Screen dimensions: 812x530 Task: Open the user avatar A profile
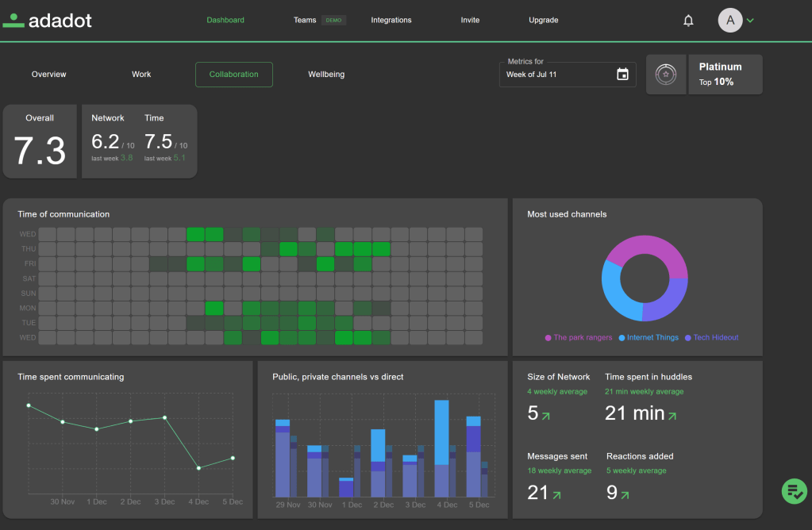pos(730,21)
